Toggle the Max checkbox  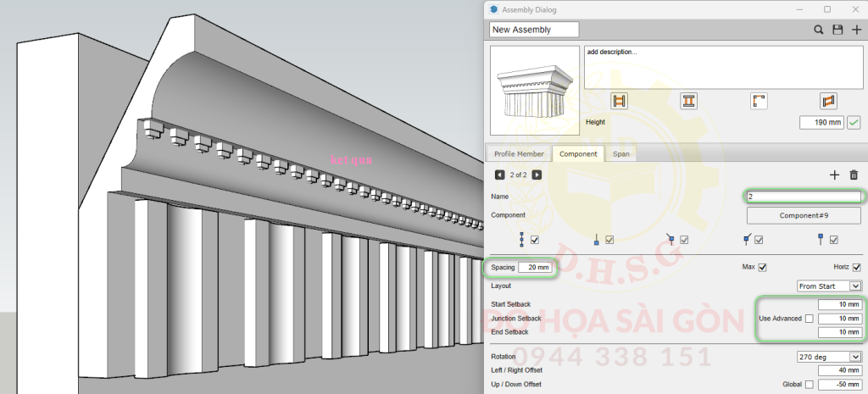[x=762, y=268]
